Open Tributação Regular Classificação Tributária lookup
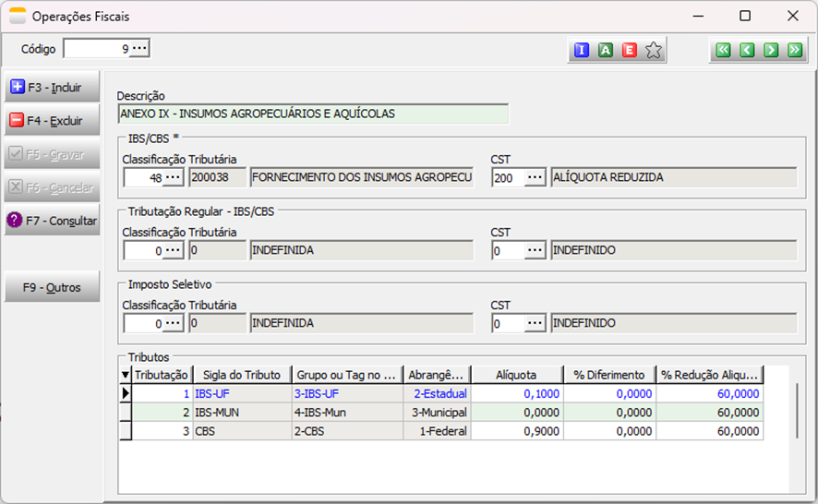 point(174,250)
